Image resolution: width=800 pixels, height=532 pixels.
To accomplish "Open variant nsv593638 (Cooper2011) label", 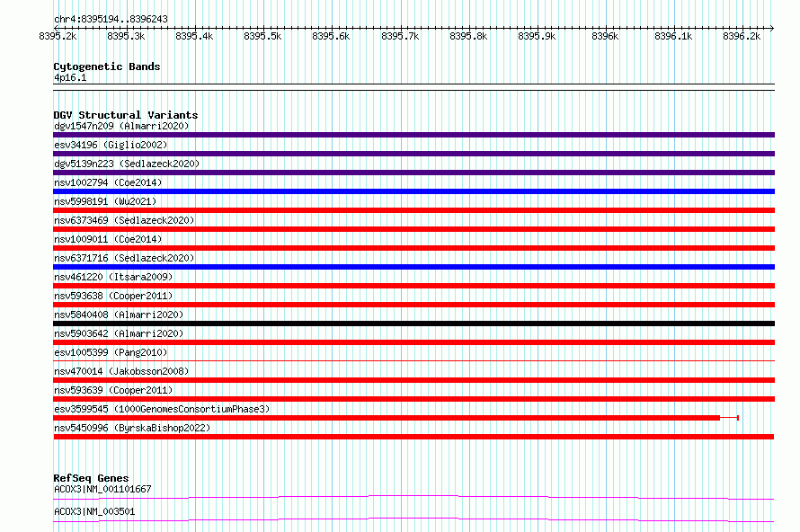I will [x=113, y=296].
